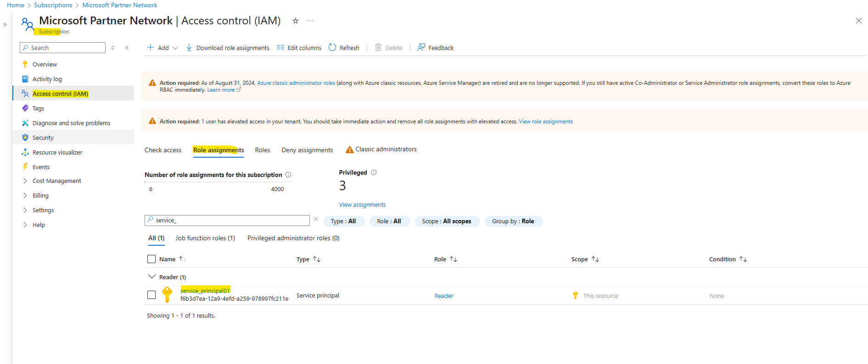Refresh the role assignments list

(x=344, y=48)
